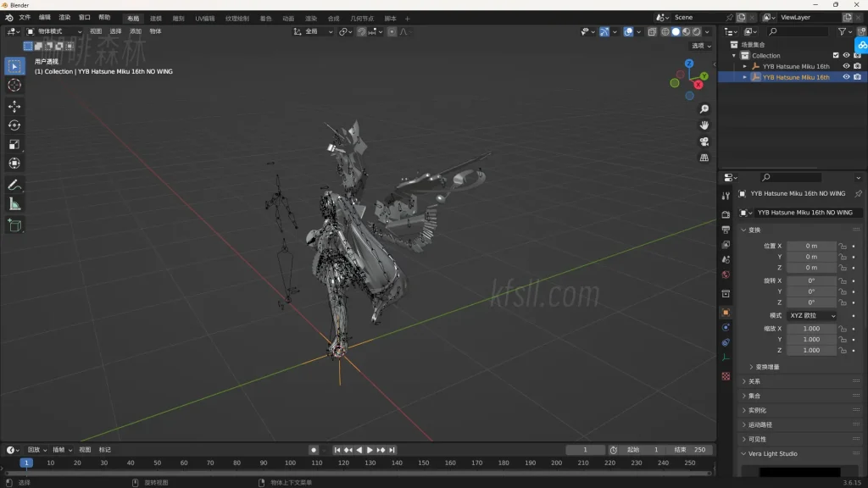Hide the Collection in outliner viewport

[846, 55]
